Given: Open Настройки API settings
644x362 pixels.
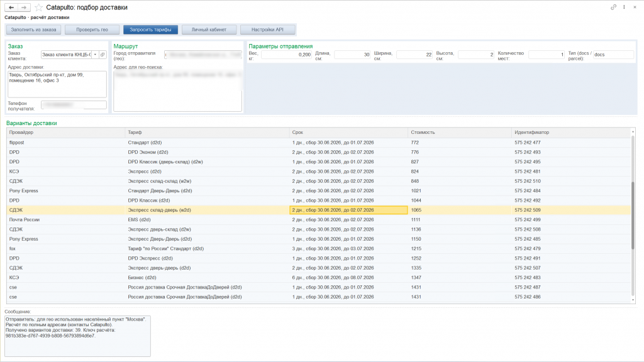Looking at the screenshot, I should pyautogui.click(x=267, y=30).
